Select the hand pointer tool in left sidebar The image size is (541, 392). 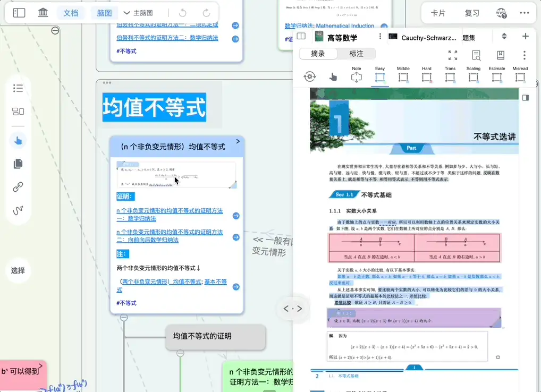tap(18, 141)
